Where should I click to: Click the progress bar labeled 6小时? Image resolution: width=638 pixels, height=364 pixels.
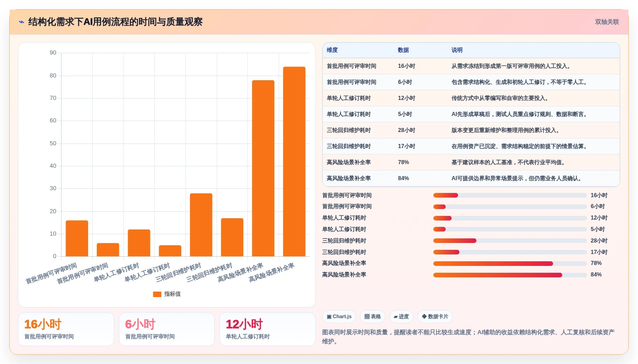510,207
